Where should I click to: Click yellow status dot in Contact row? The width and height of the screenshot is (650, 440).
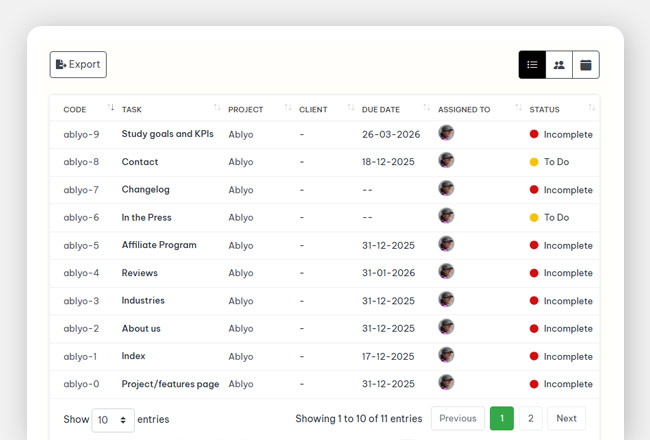534,162
